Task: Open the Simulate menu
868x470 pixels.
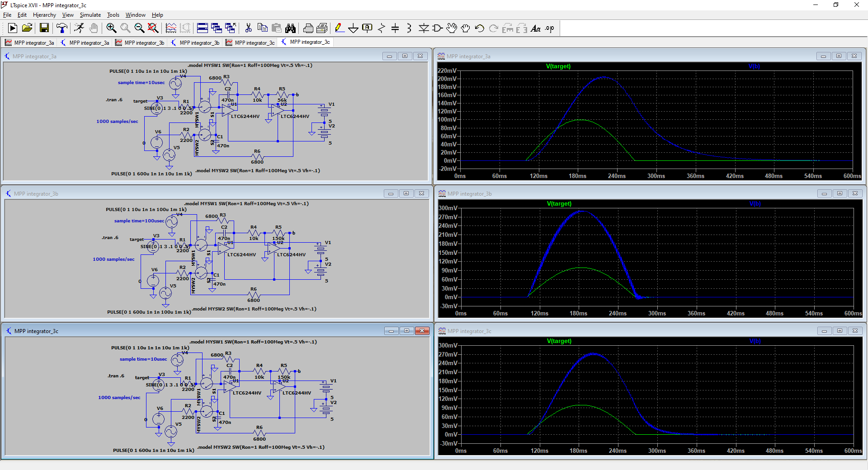Action: [90, 15]
